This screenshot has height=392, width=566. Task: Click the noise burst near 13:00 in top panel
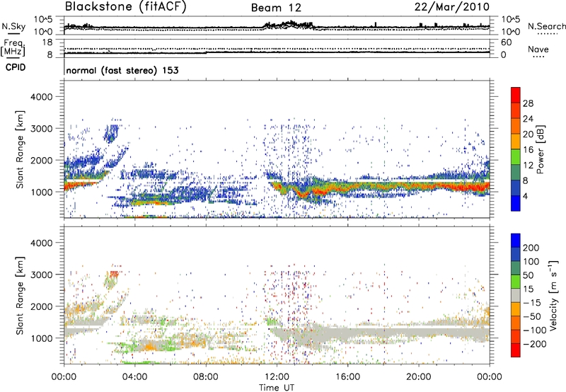tap(289, 25)
